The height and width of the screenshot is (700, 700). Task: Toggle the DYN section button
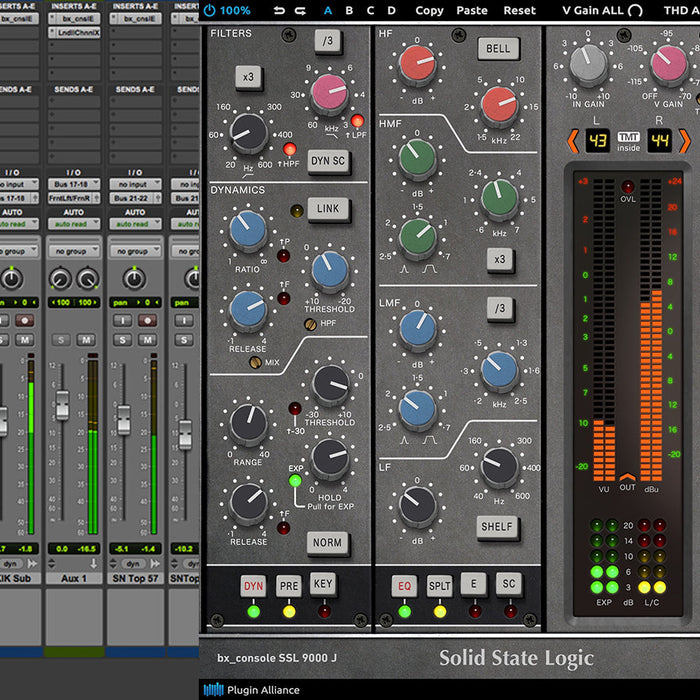pyautogui.click(x=253, y=586)
